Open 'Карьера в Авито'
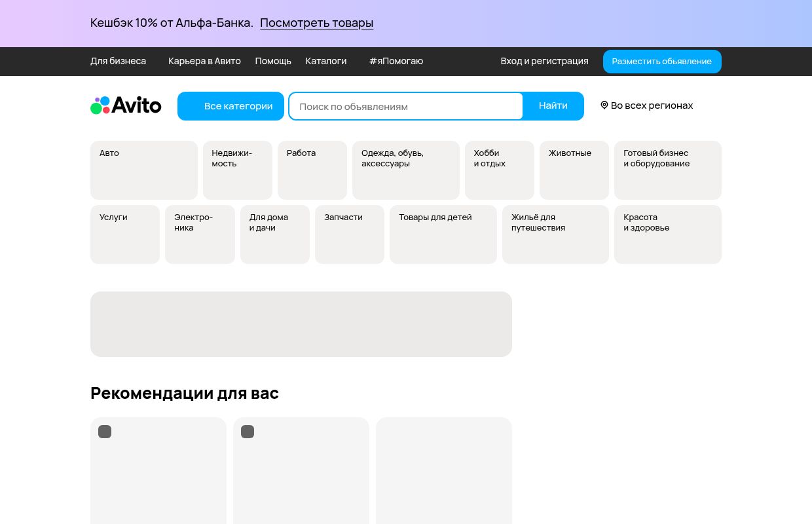This screenshot has width=812, height=524. 204,61
